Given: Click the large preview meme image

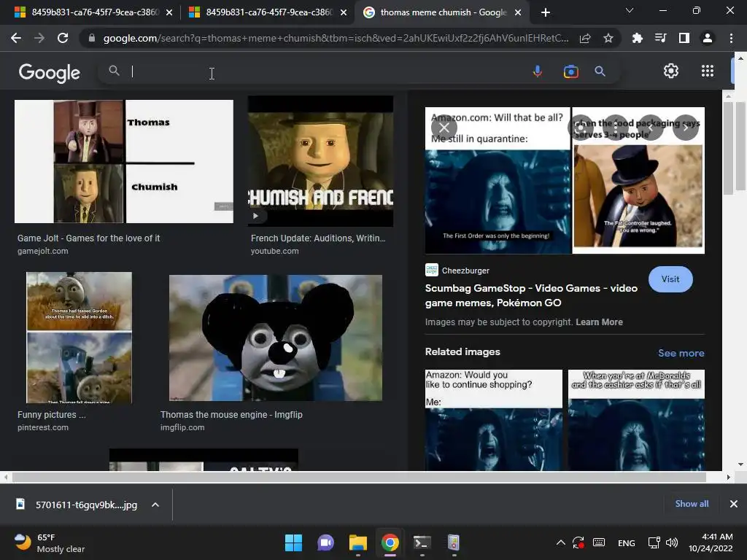Looking at the screenshot, I should coord(565,180).
